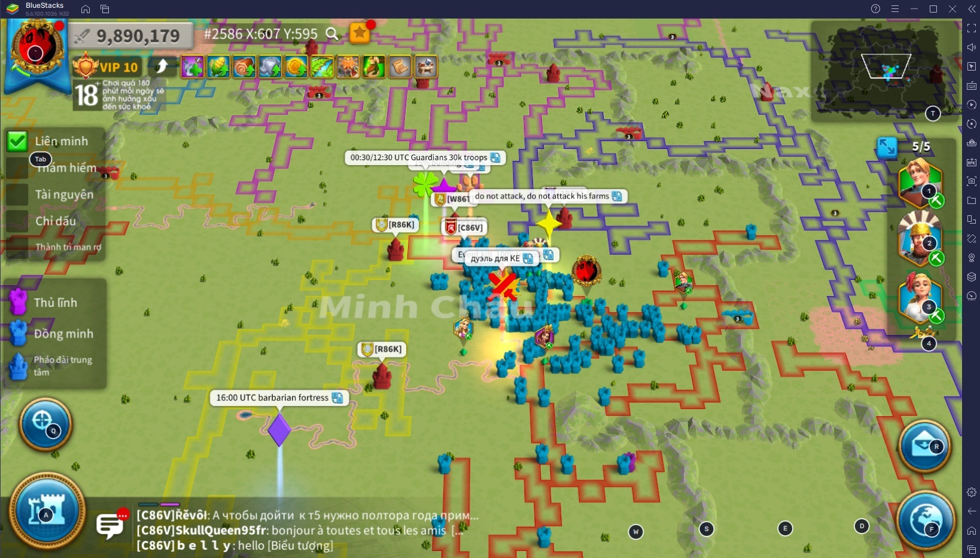This screenshot has height=558, width=980.
Task: Select the green warrior buff icon
Action: pos(373,67)
